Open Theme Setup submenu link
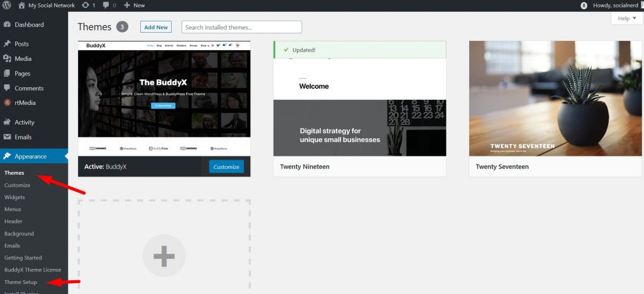 point(21,282)
